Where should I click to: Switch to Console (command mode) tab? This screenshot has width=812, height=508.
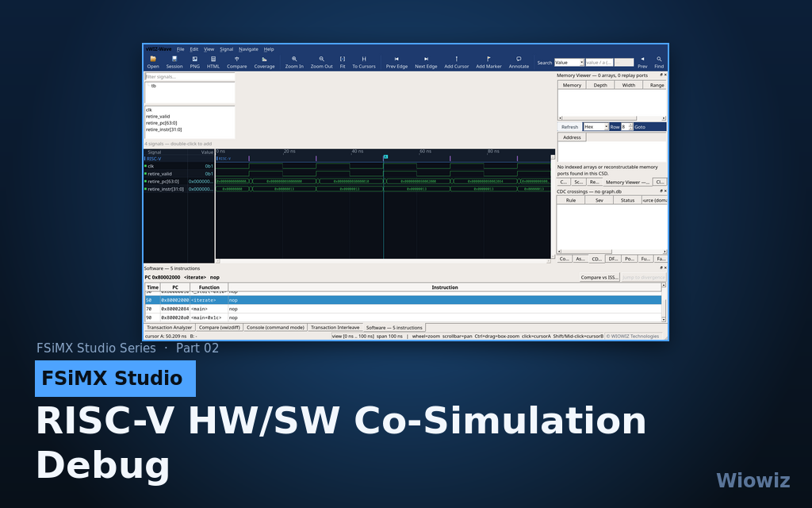tap(275, 328)
